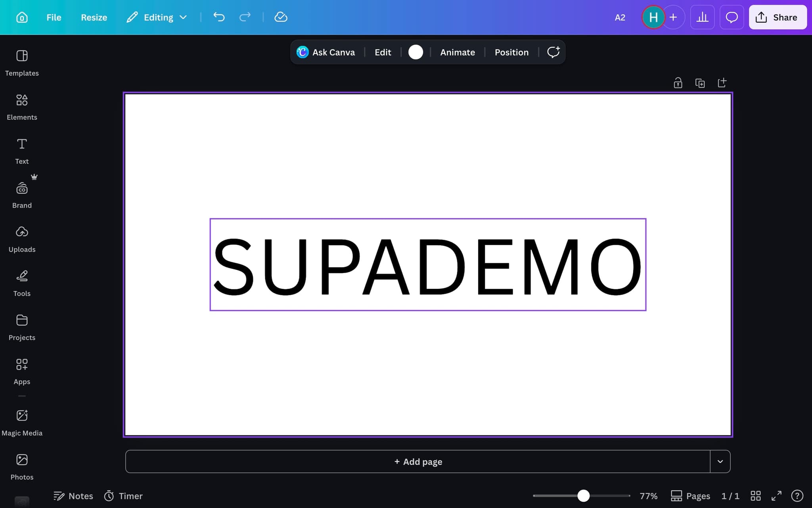
Task: Click the duplicate page icon
Action: (700, 83)
